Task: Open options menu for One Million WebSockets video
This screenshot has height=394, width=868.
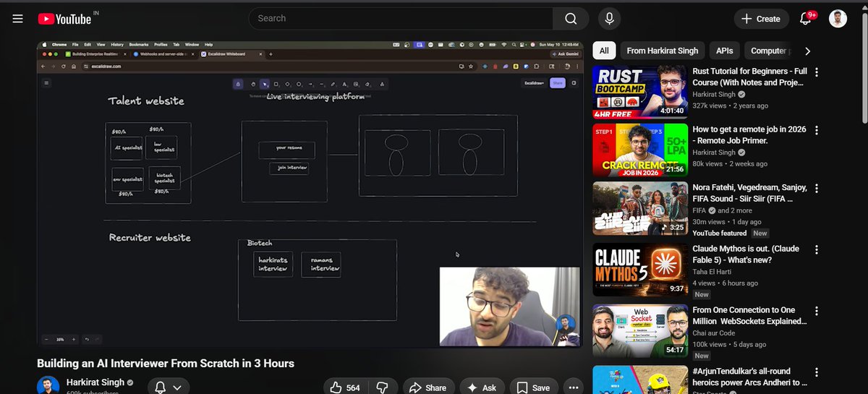Action: (817, 310)
